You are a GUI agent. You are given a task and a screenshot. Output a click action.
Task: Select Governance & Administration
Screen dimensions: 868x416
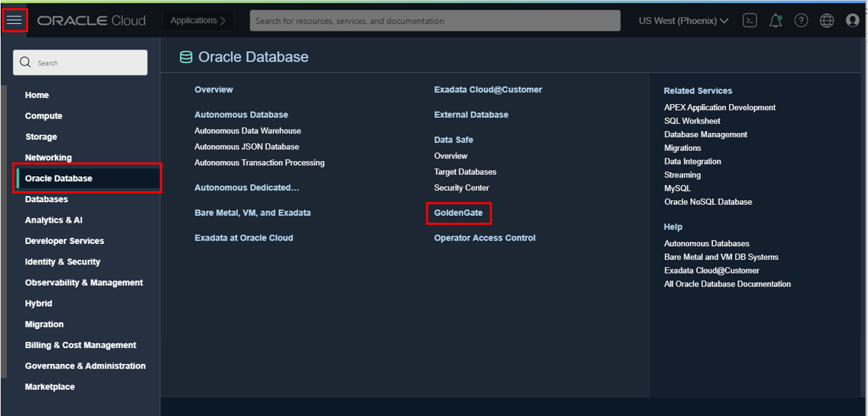pyautogui.click(x=86, y=366)
